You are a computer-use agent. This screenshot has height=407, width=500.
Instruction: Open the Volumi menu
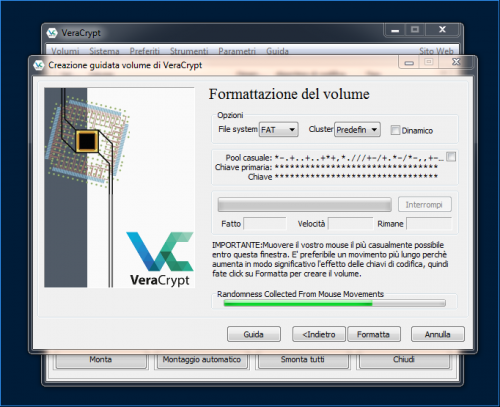[65, 51]
